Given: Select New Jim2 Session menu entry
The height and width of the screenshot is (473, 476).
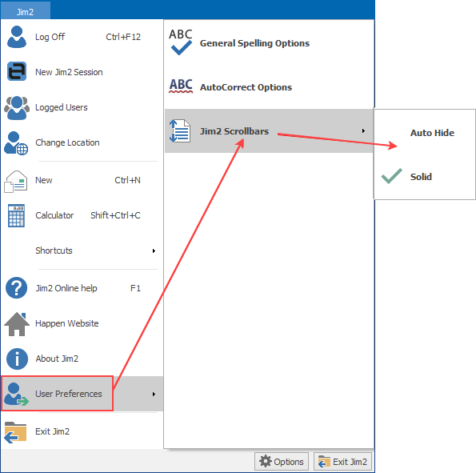Looking at the screenshot, I should point(82,72).
